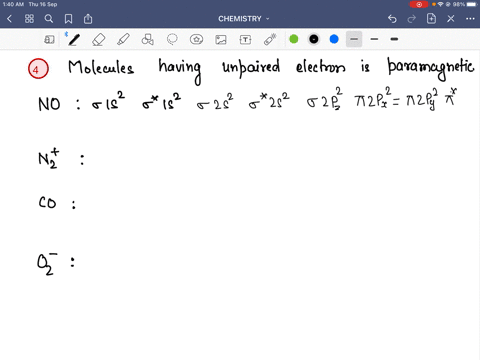Viewport: 480px width, 360px height.
Task: Open the Elements sticker tool
Action: point(196,40)
